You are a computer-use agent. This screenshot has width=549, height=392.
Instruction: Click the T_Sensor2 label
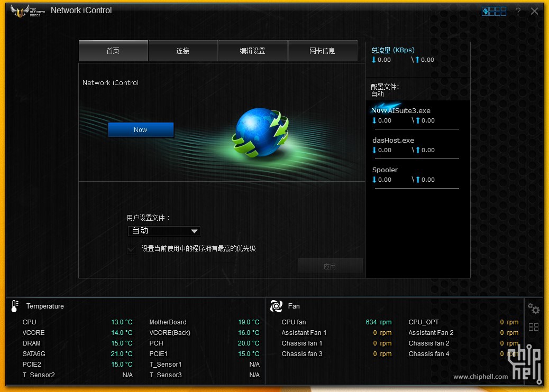(x=39, y=375)
